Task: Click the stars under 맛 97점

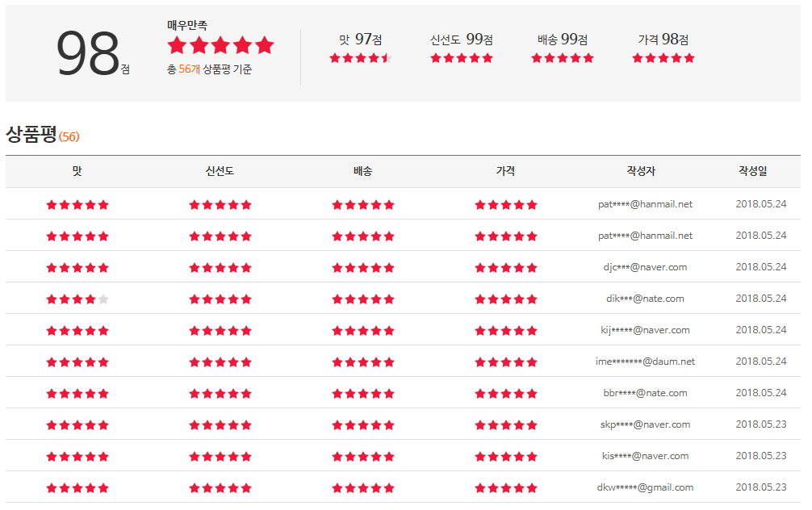Action: click(x=360, y=58)
